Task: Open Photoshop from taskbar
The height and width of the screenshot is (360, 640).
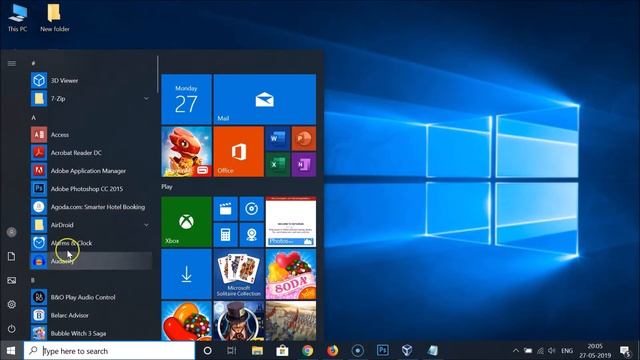Action: [x=382, y=351]
